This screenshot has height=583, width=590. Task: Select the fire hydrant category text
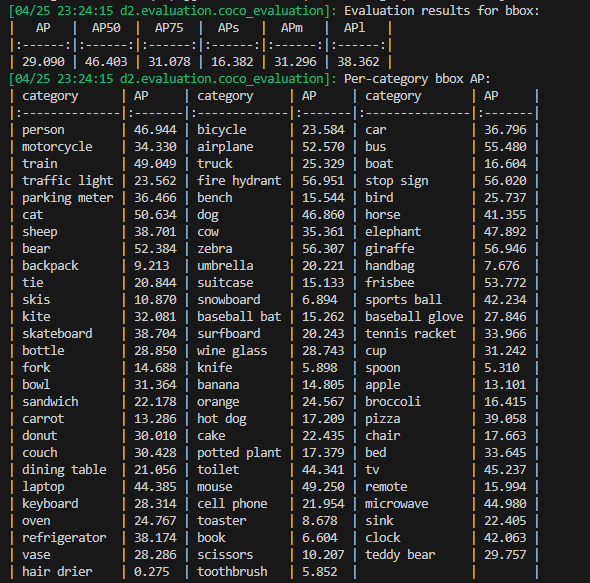tap(239, 181)
